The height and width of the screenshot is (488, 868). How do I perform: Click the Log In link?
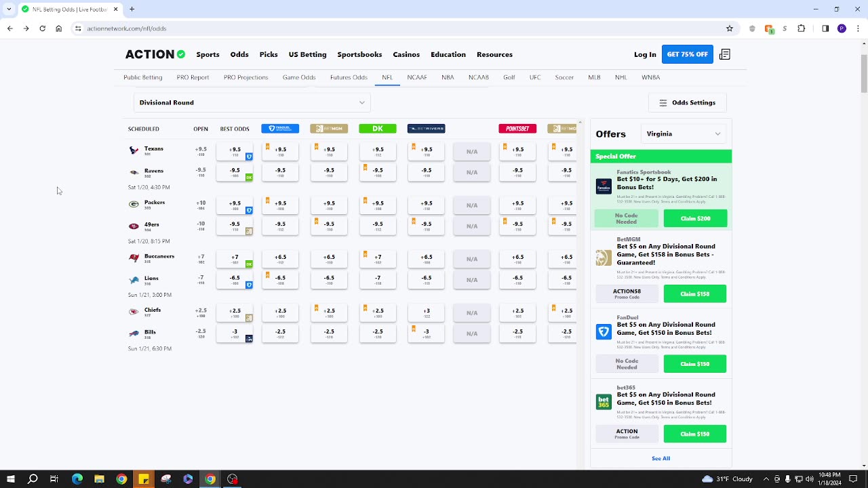point(645,54)
